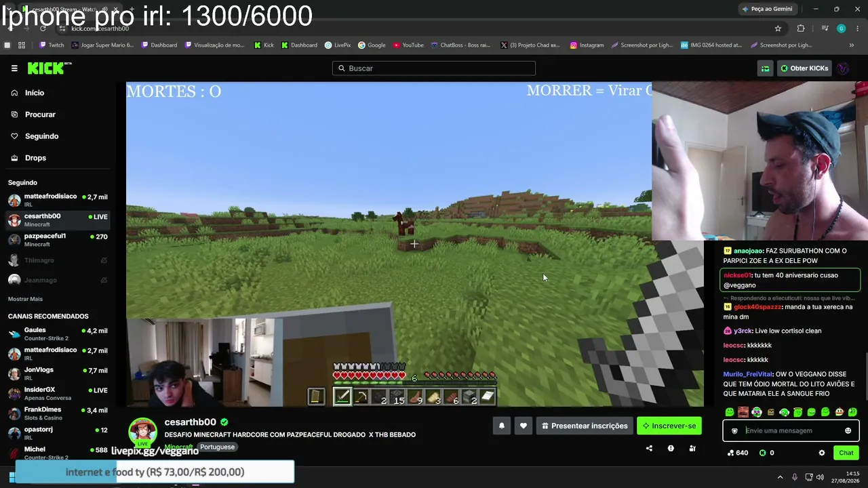The width and height of the screenshot is (868, 488).
Task: Click the Portuguese language tag
Action: (x=217, y=447)
